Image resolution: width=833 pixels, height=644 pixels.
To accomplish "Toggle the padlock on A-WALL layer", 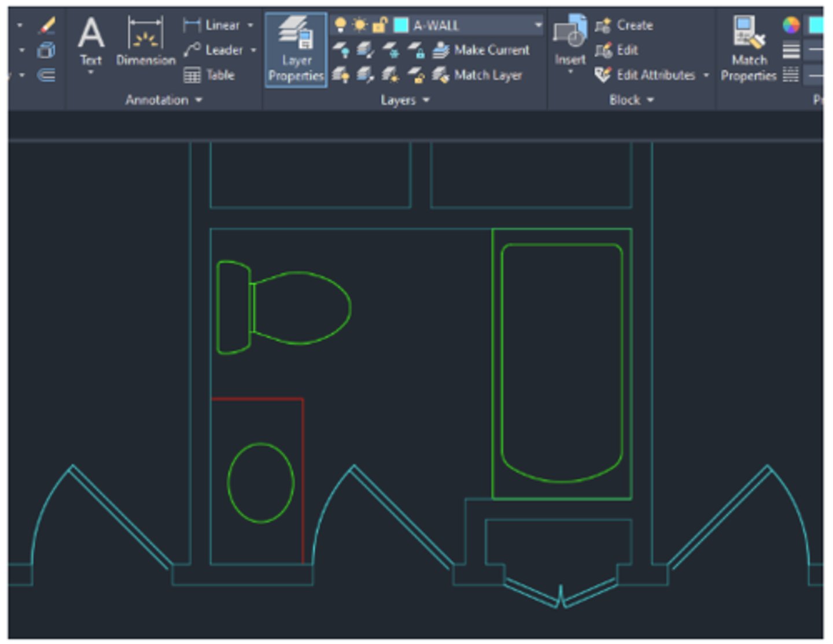I will [x=379, y=25].
